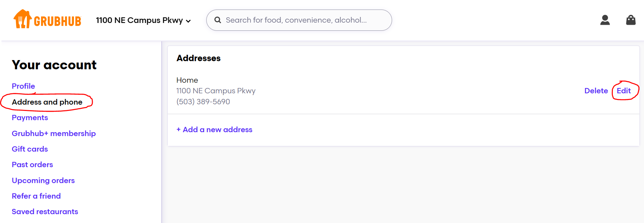Select Address and phone in sidebar
This screenshot has height=223, width=644.
tap(47, 102)
